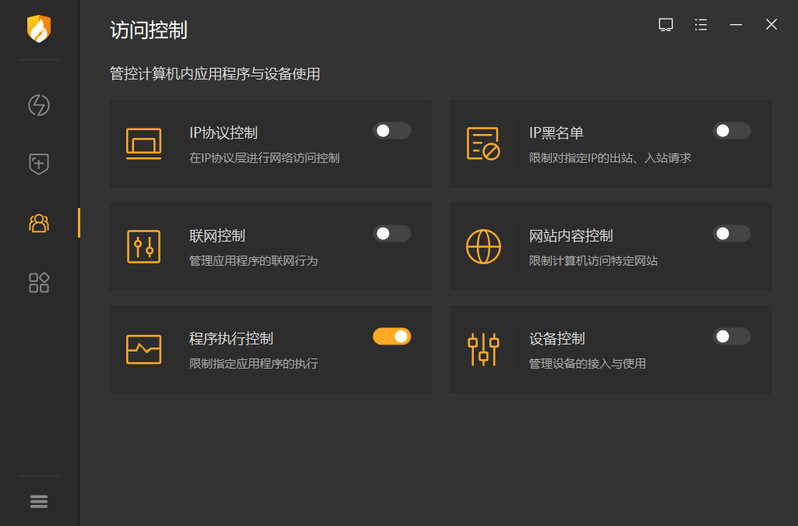Click the monitor icon in the title bar
The height and width of the screenshot is (526, 798).
pos(666,24)
